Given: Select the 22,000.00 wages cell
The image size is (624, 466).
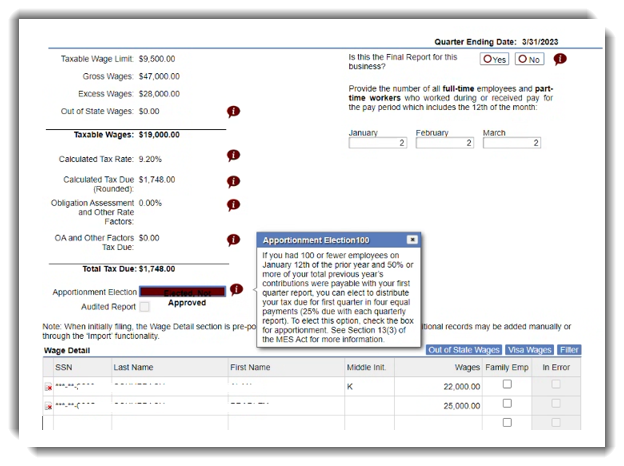Looking at the screenshot, I should point(439,387).
